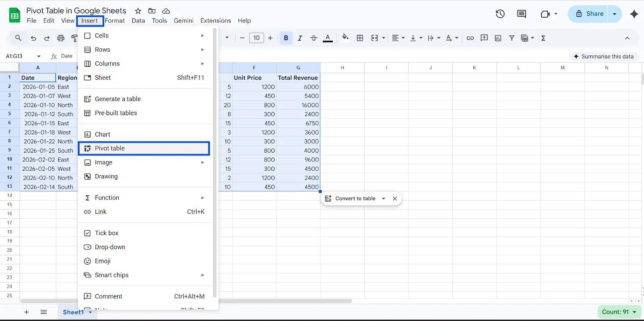Open the Edit menu
The width and height of the screenshot is (644, 321).
point(49,21)
